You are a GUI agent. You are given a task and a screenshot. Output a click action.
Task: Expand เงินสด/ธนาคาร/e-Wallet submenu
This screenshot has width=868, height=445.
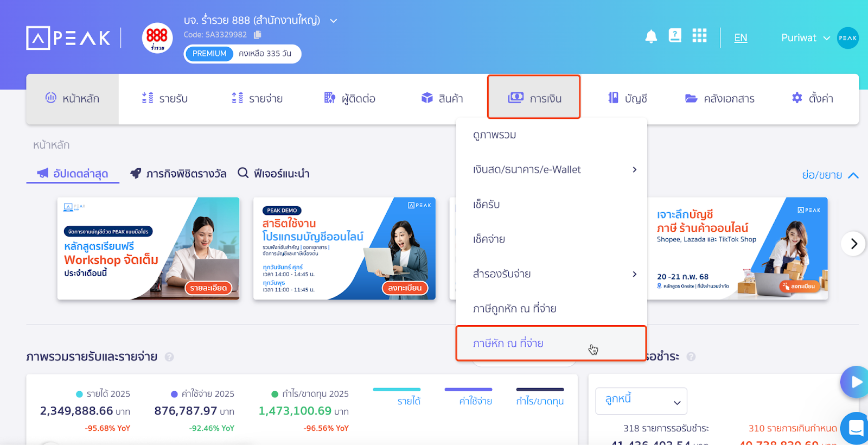[x=552, y=170]
